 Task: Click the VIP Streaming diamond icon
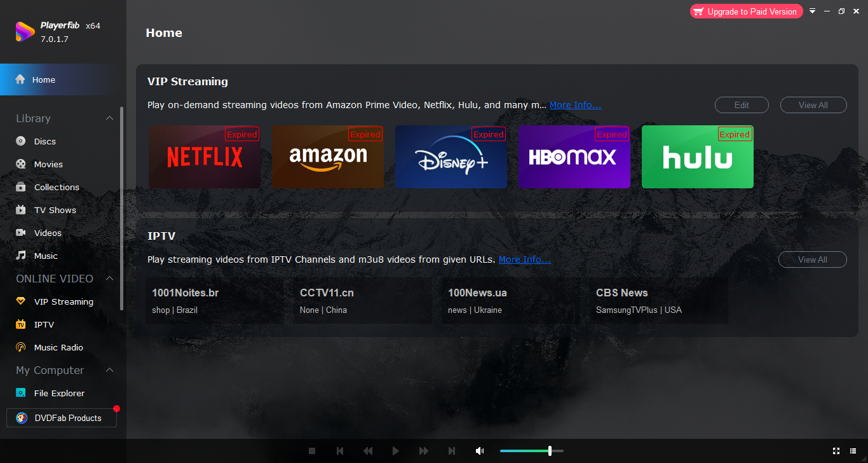point(21,301)
